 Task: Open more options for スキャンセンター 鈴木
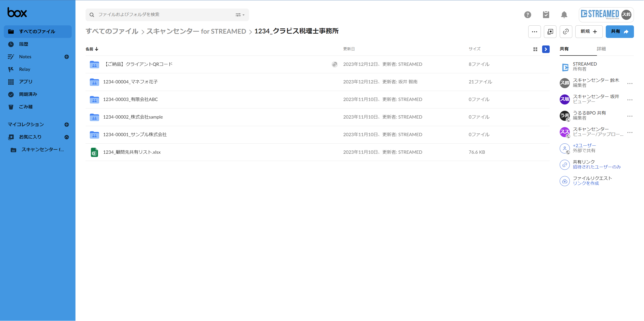pos(630,83)
